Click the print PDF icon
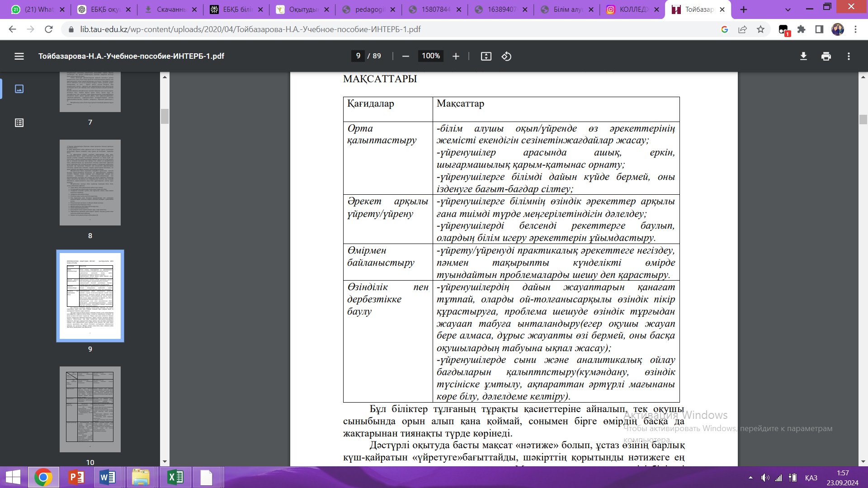Image resolution: width=868 pixels, height=488 pixels. coord(826,56)
